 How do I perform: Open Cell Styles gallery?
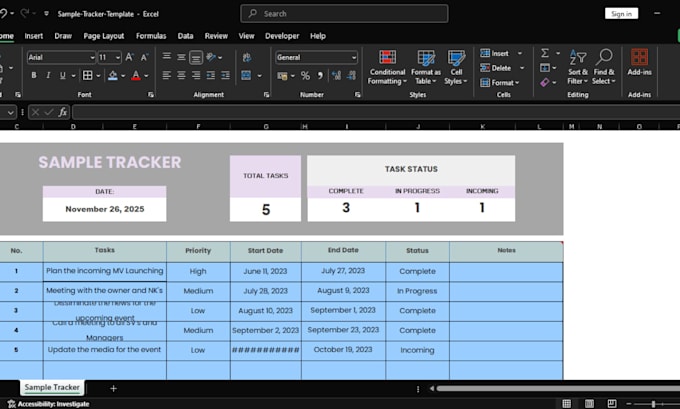[x=456, y=67]
